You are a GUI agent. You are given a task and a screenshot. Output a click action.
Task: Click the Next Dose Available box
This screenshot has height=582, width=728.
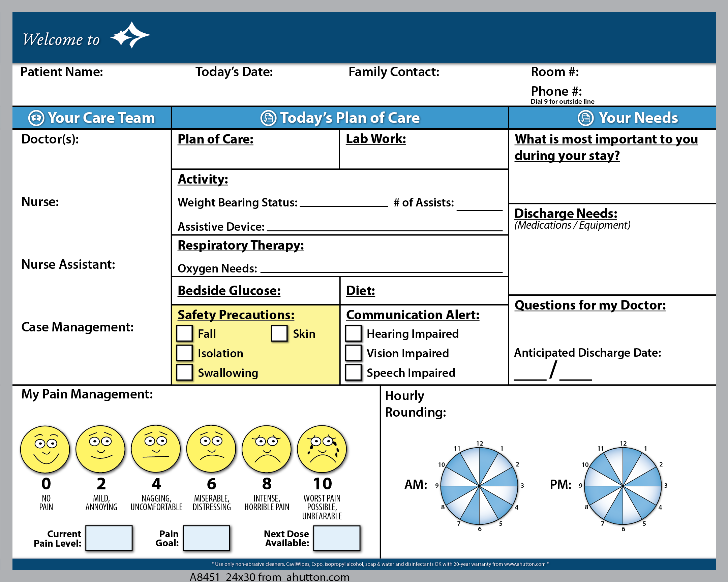(337, 538)
